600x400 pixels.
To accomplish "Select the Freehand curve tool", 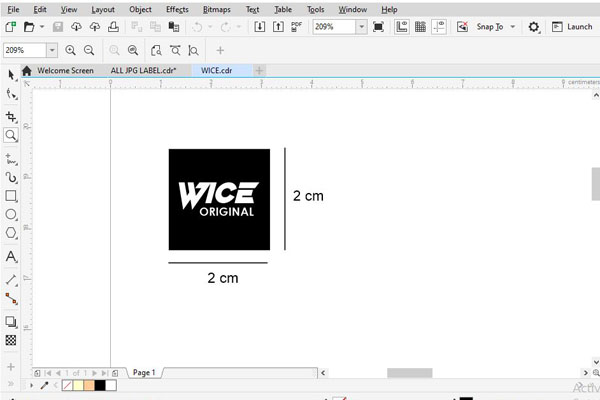I will 11,158.
